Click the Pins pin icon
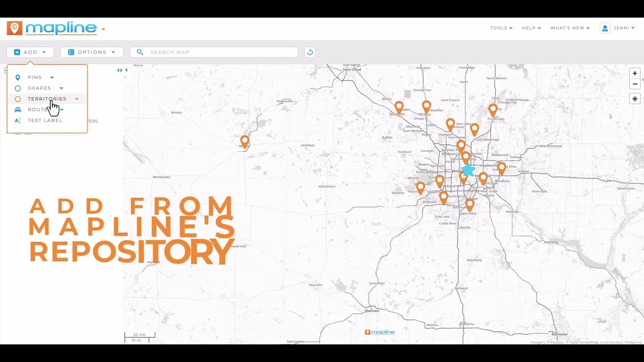Screen dimensions: 644x362 (18, 77)
